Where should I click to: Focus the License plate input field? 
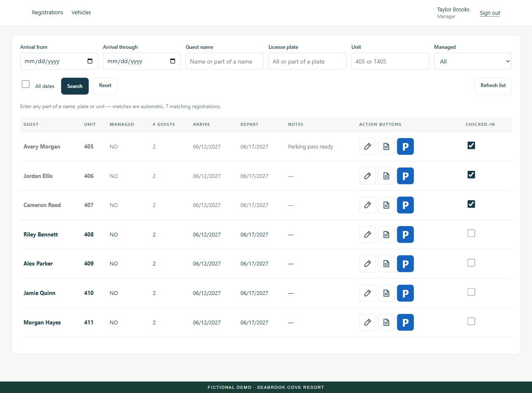coord(307,61)
